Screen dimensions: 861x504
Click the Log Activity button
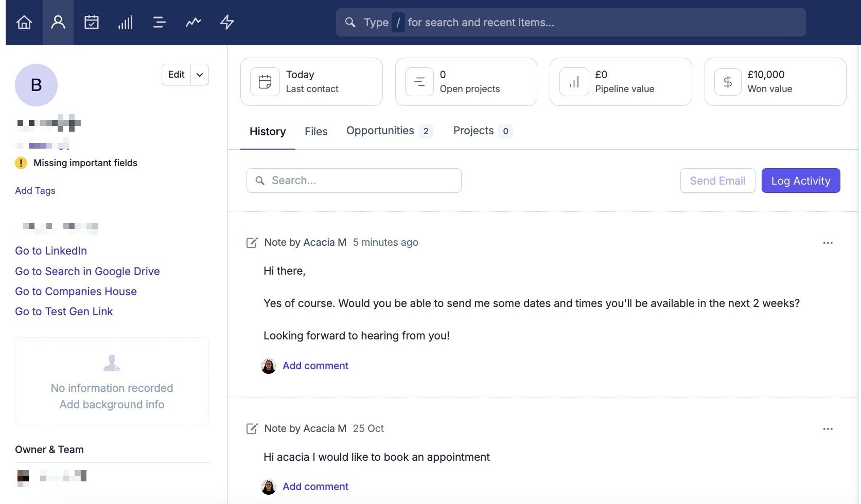[801, 181]
